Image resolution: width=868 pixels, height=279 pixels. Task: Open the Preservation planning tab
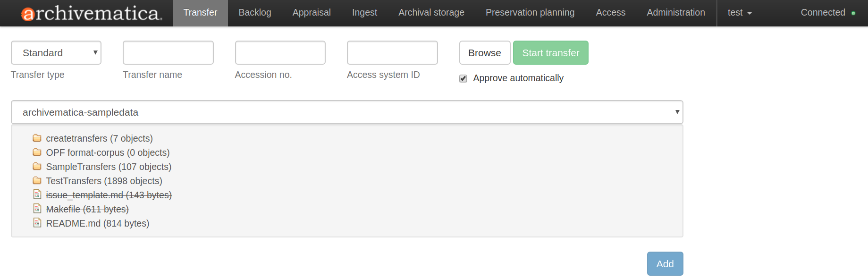(x=530, y=13)
